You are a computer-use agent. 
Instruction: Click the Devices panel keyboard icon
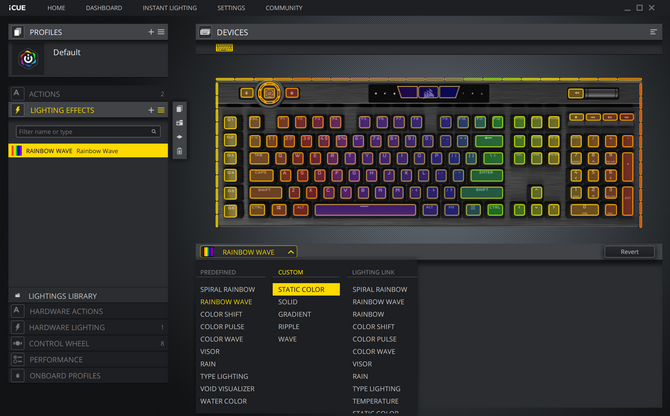tap(205, 32)
